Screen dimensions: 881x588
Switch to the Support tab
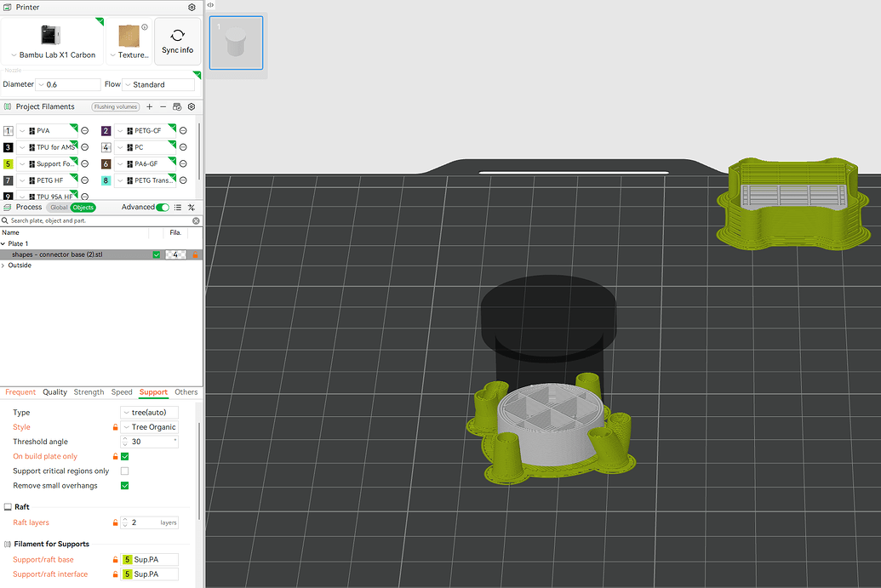click(x=153, y=392)
